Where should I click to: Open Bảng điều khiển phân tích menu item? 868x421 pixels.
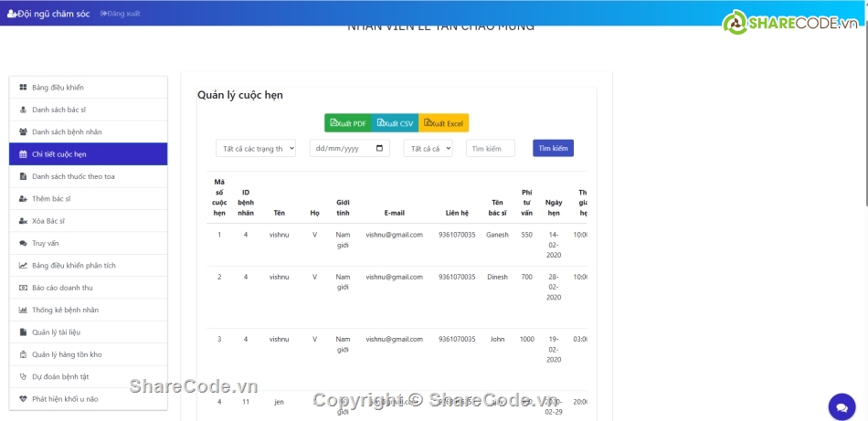tap(88, 266)
